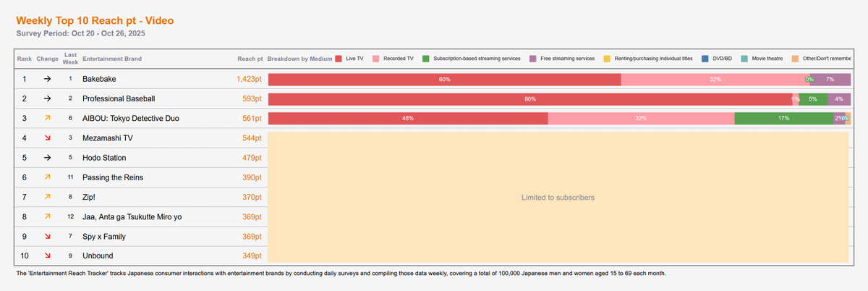Click the sideways change arrow for Bakebake
This screenshot has width=868, height=291.
tap(47, 79)
